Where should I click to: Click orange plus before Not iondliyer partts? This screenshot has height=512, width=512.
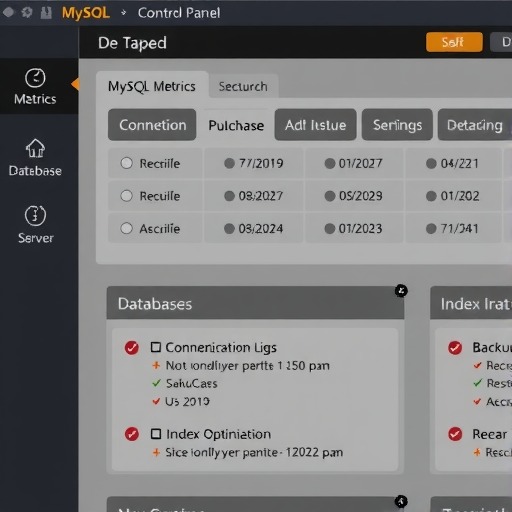click(156, 365)
